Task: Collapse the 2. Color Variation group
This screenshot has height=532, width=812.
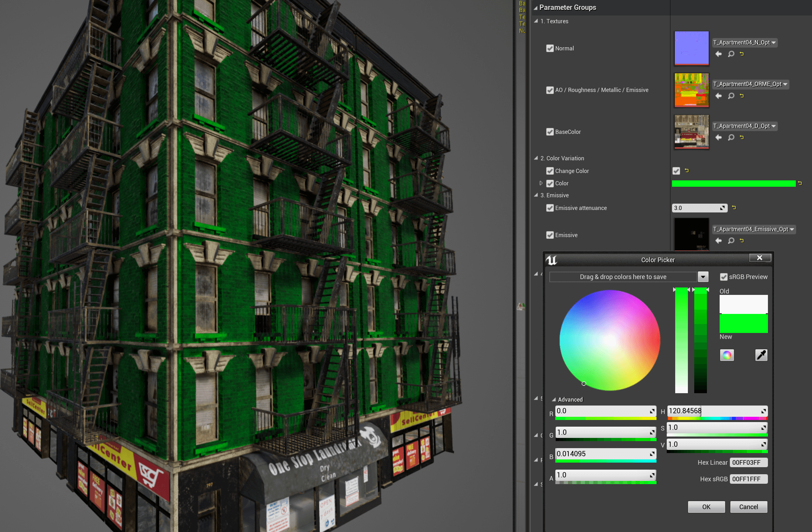Action: (536, 158)
